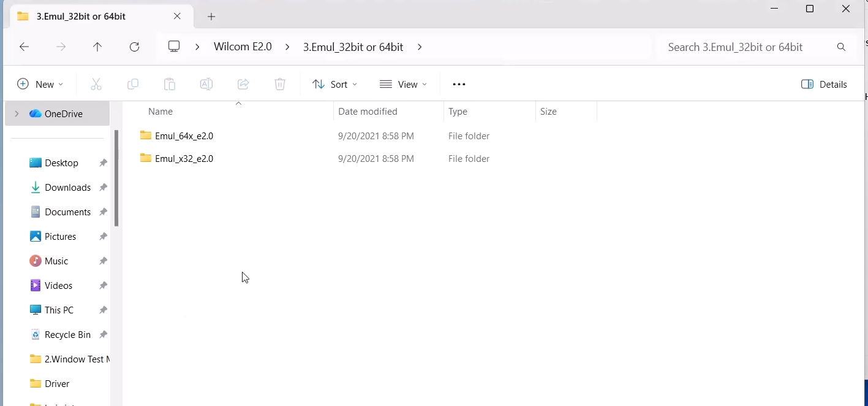Image resolution: width=868 pixels, height=406 pixels.
Task: Add a new tab with plus button
Action: [x=211, y=17]
